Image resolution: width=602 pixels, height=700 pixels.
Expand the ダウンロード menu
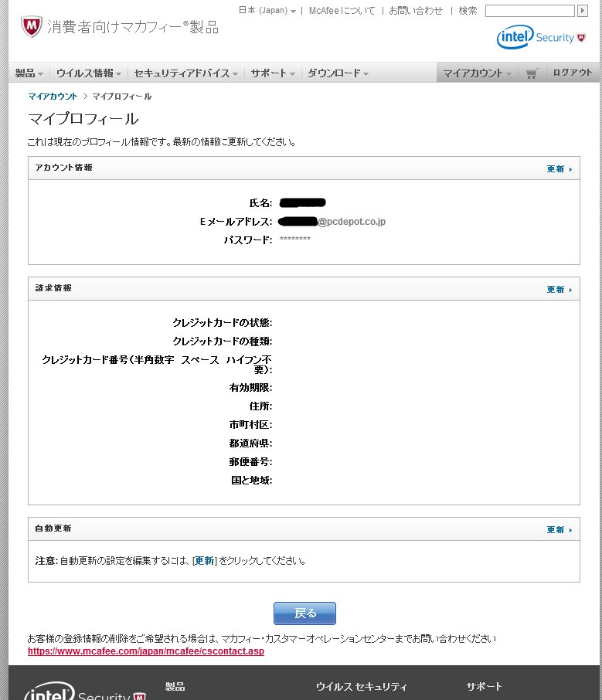(338, 73)
